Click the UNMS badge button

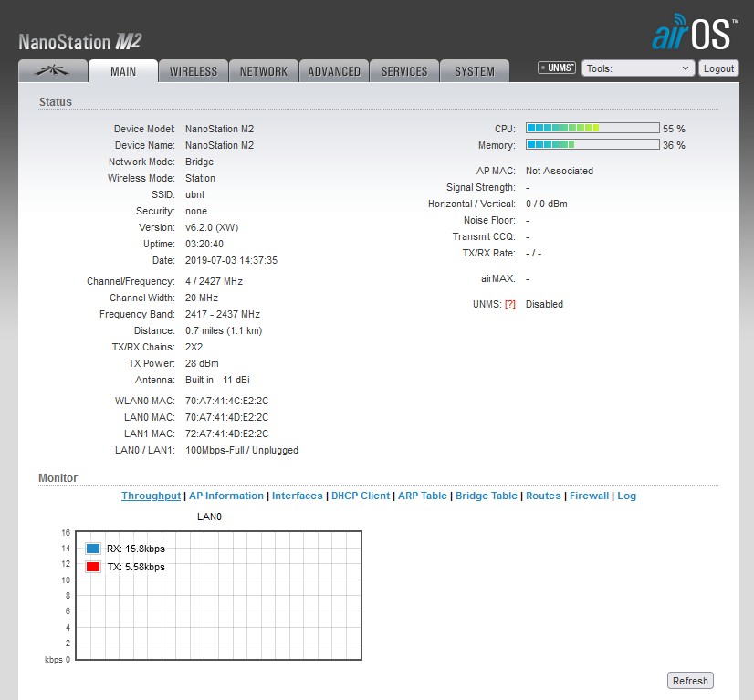click(x=556, y=68)
